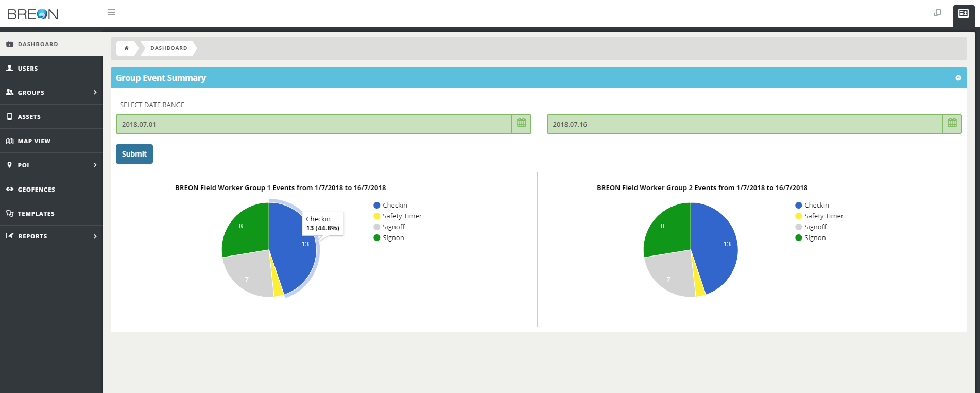Expand the POI submenu chevron
The image size is (980, 393).
click(x=95, y=165)
